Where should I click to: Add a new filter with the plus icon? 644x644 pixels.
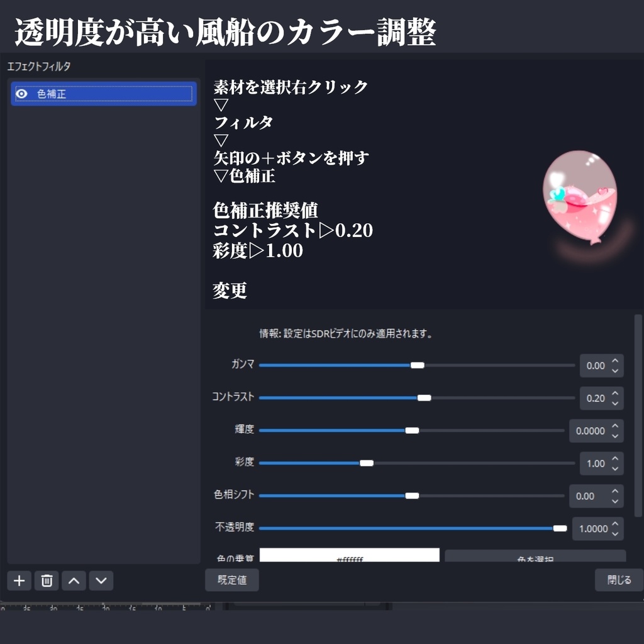(19, 580)
